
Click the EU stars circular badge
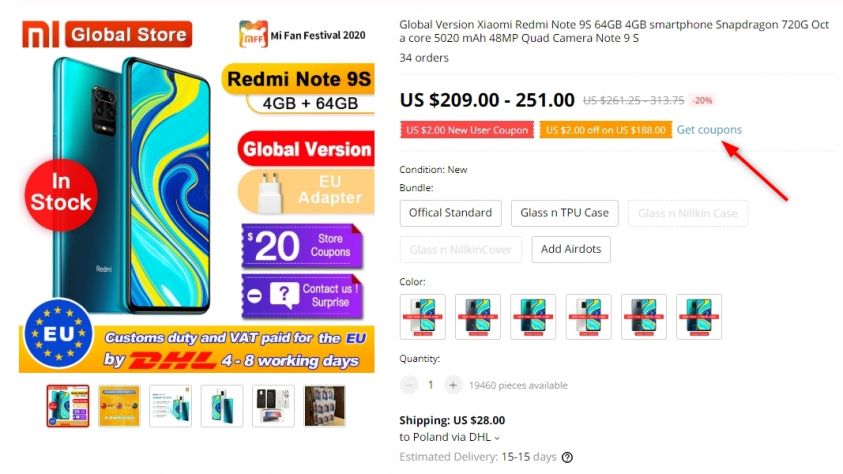pos(58,334)
